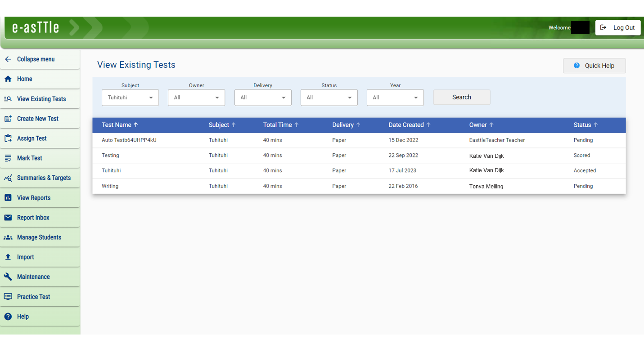Screen dimensions: 644x348
Task: Click the Manage Students people icon
Action: [8, 237]
